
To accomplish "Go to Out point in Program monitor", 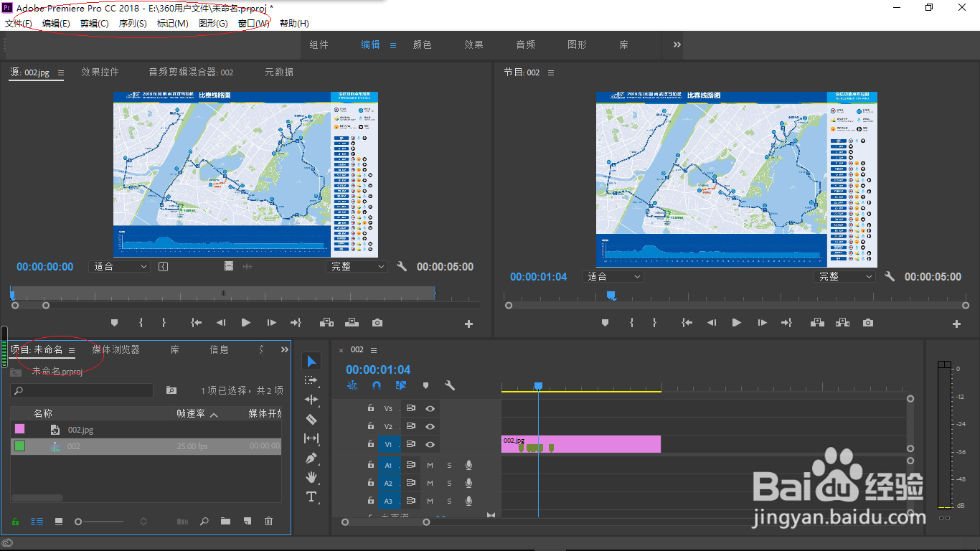I will pyautogui.click(x=787, y=323).
